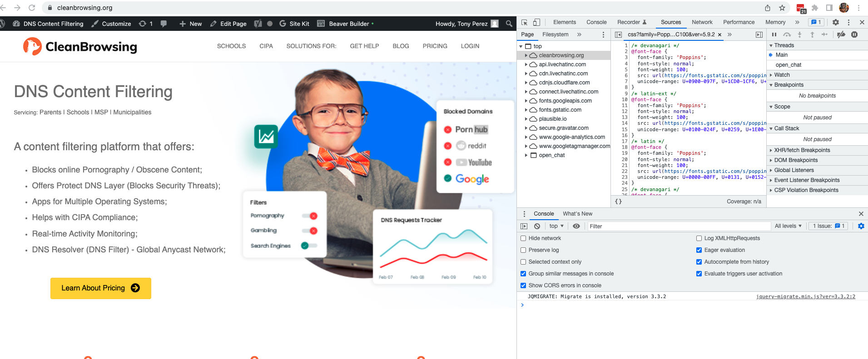Click the Learn About Pricing button
The image size is (868, 359).
click(101, 288)
